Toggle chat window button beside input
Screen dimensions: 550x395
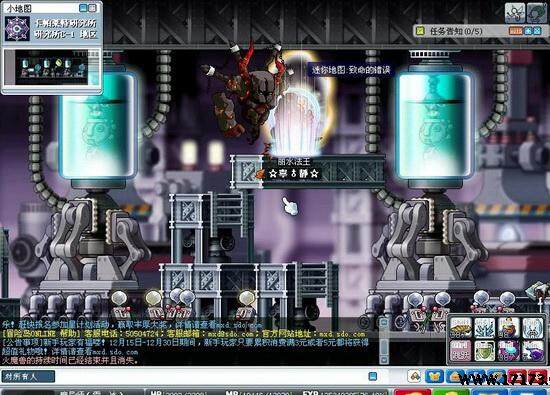pos(373,376)
